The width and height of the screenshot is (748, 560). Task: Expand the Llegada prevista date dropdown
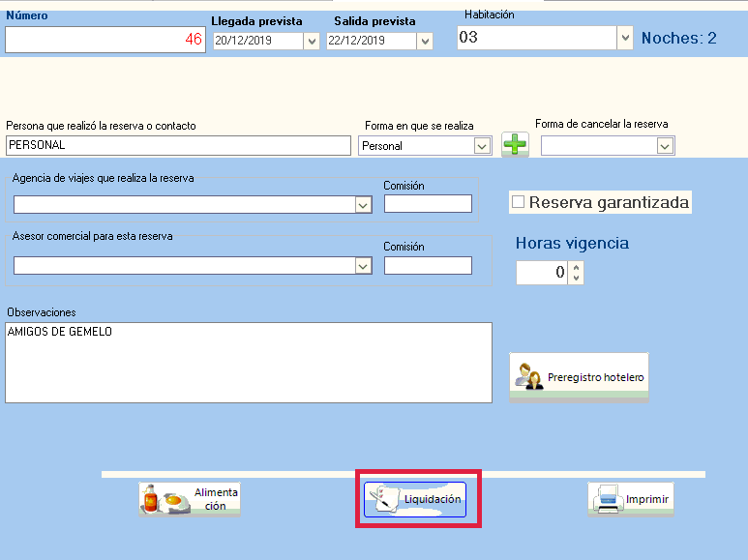tap(311, 42)
